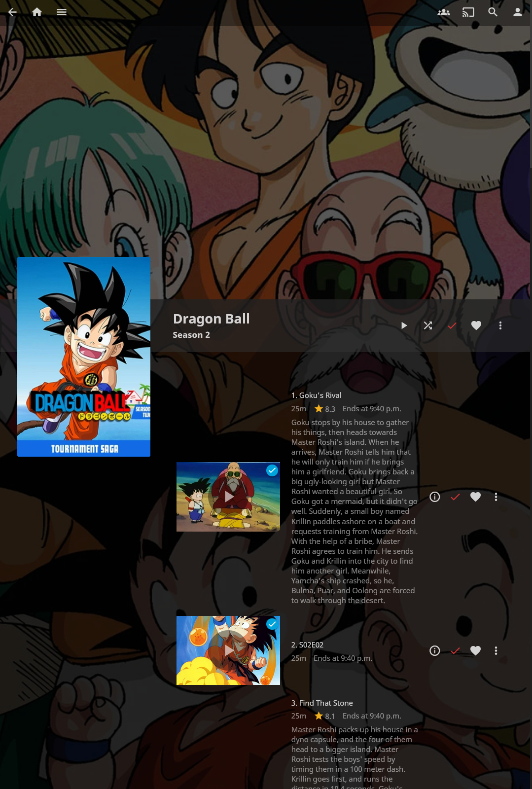Viewport: 532px width, 789px height.
Task: Click the 8.1 star rating
Action: click(x=325, y=716)
